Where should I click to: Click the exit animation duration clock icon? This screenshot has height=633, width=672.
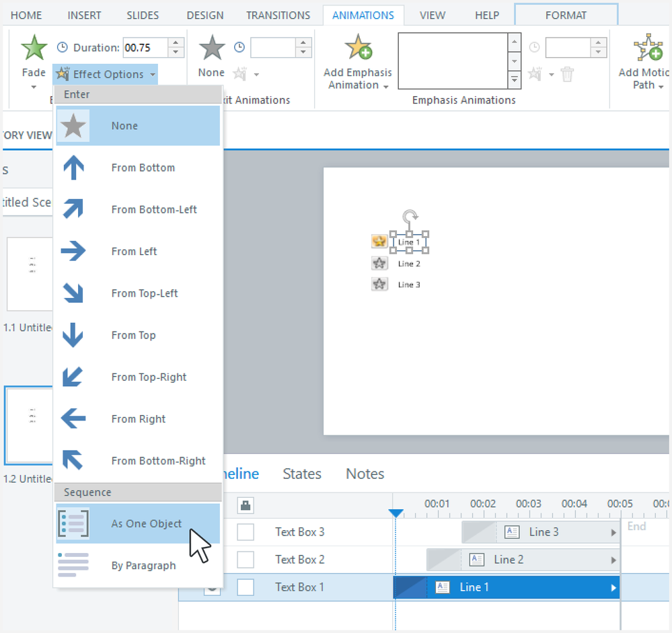click(x=239, y=47)
